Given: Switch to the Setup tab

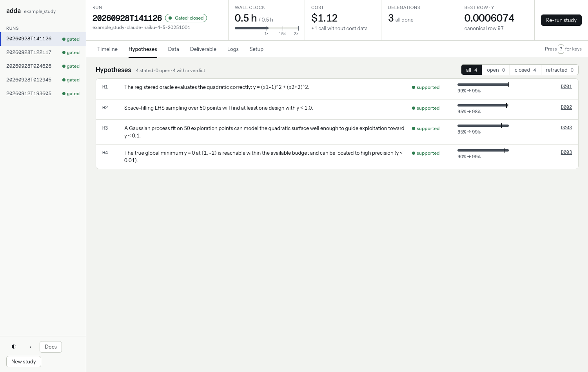Looking at the screenshot, I should [x=256, y=49].
